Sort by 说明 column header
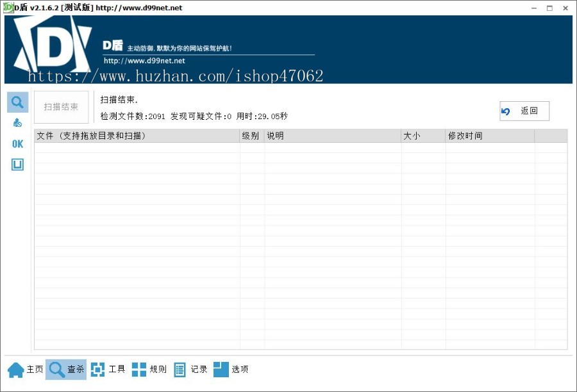Screen dimensions: 577x392 click(333, 136)
